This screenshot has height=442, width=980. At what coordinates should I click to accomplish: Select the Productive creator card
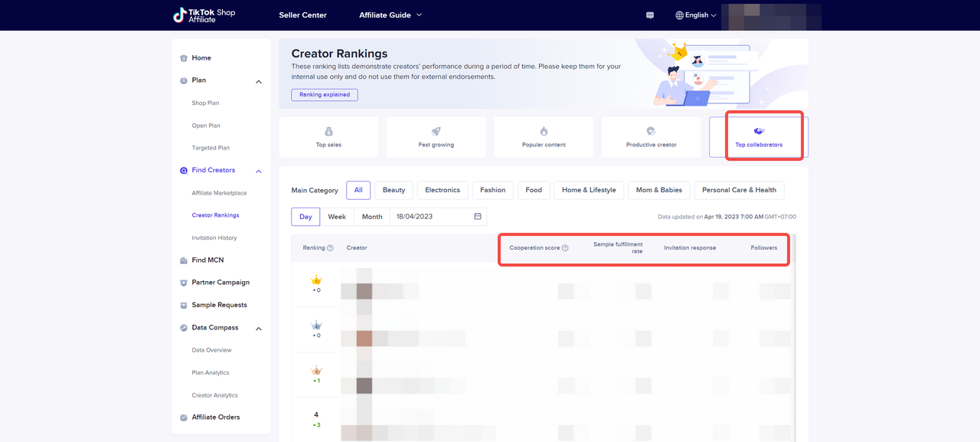click(651, 136)
